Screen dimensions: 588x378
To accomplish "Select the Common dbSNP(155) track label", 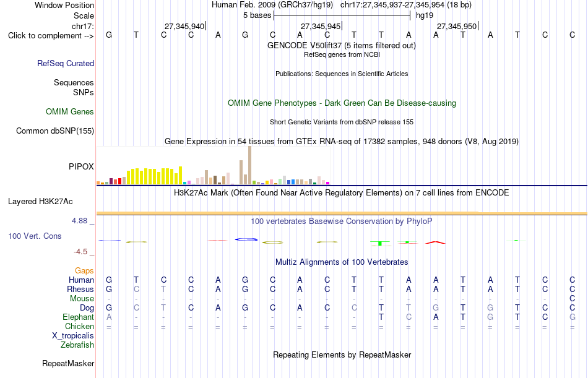I will 55,131.
